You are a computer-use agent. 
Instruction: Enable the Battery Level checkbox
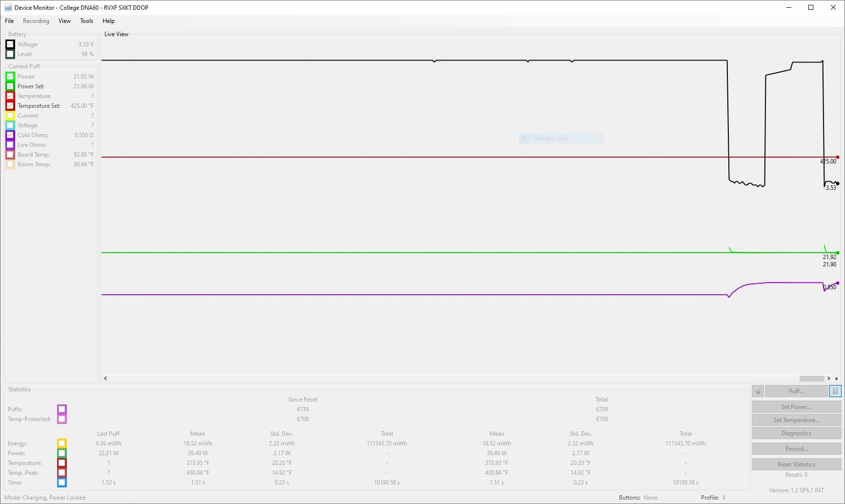(10, 54)
